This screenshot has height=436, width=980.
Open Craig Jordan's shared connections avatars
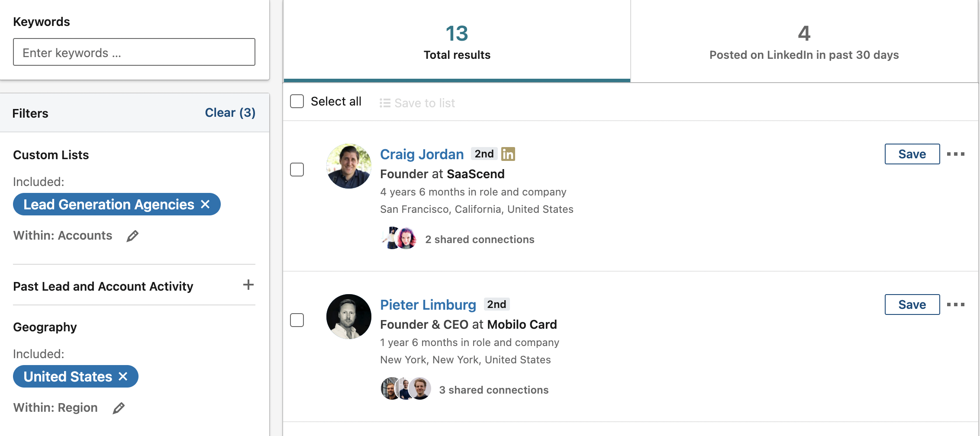click(399, 238)
